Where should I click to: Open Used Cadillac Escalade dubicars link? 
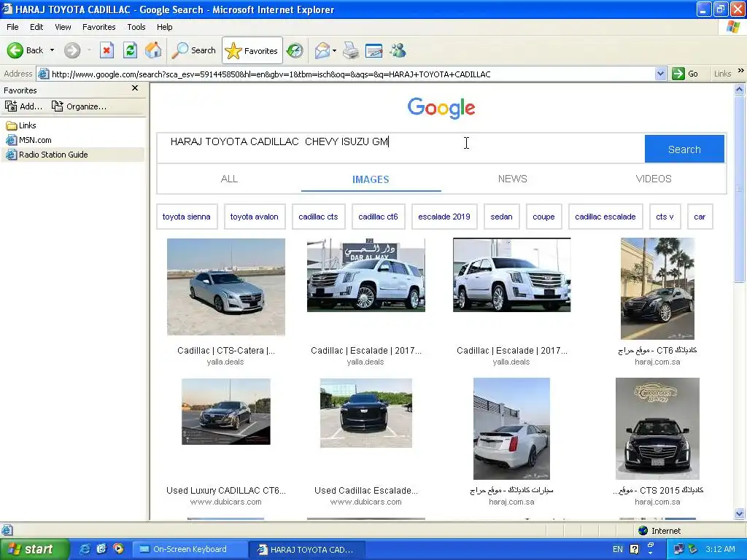pos(366,491)
